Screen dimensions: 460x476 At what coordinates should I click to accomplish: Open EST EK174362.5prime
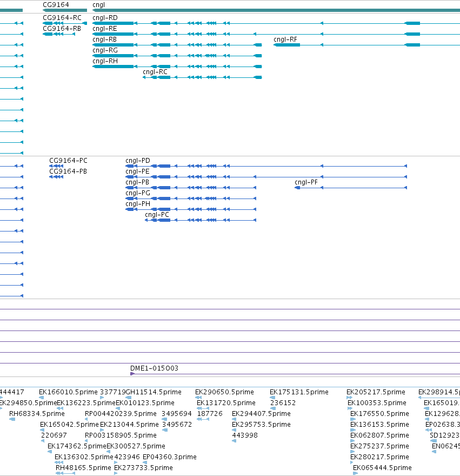[x=77, y=446]
